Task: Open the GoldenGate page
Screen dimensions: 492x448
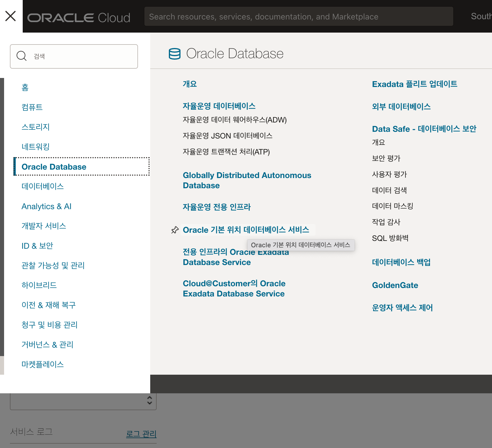Action: pyautogui.click(x=395, y=285)
